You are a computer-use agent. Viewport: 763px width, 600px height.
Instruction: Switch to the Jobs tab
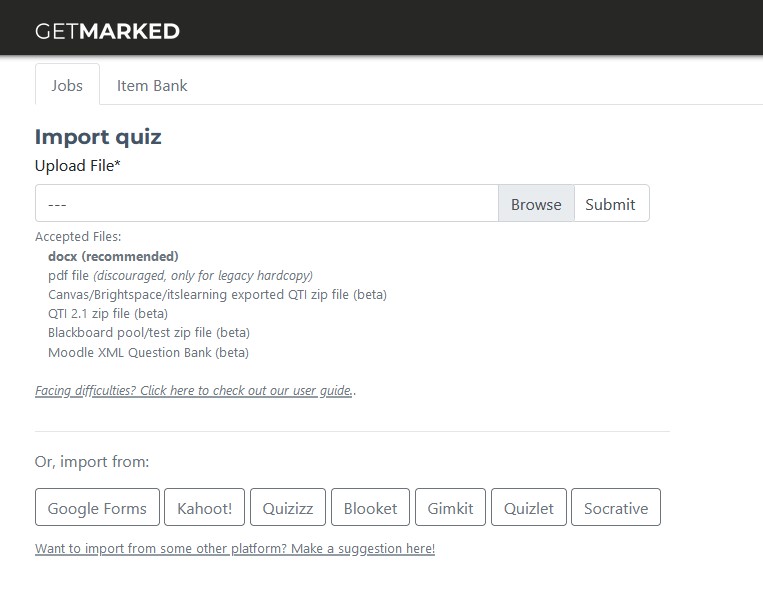pos(67,85)
